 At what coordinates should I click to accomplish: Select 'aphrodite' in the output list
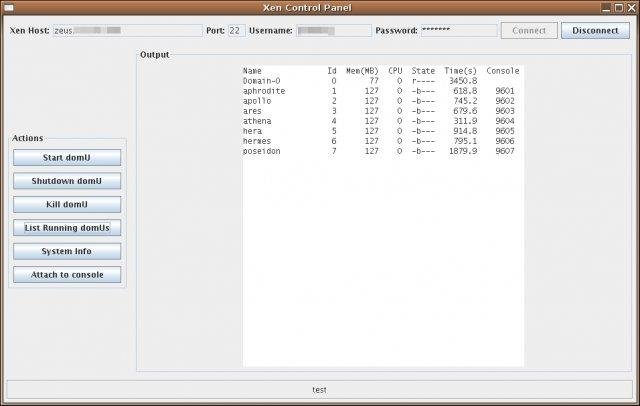click(264, 91)
